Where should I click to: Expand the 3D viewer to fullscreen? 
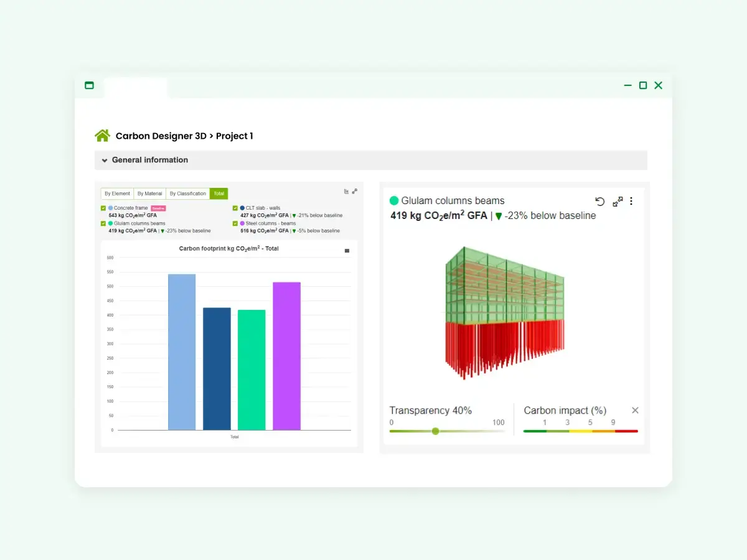[x=617, y=201]
